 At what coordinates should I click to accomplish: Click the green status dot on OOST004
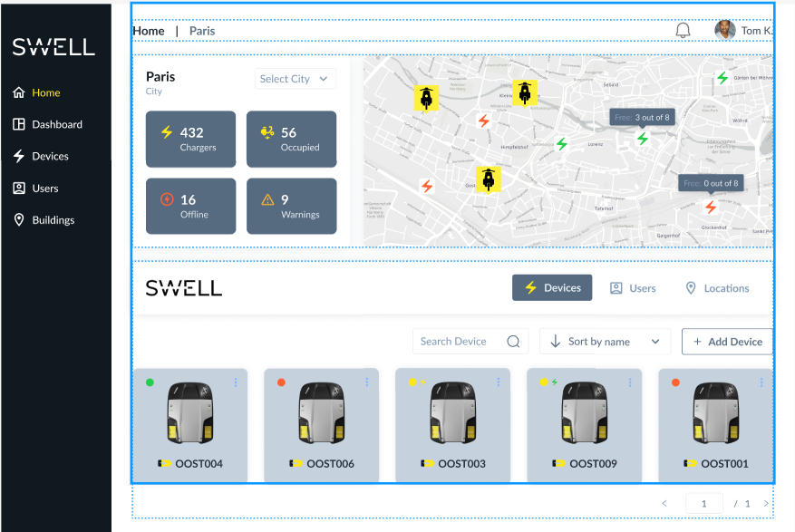(150, 382)
